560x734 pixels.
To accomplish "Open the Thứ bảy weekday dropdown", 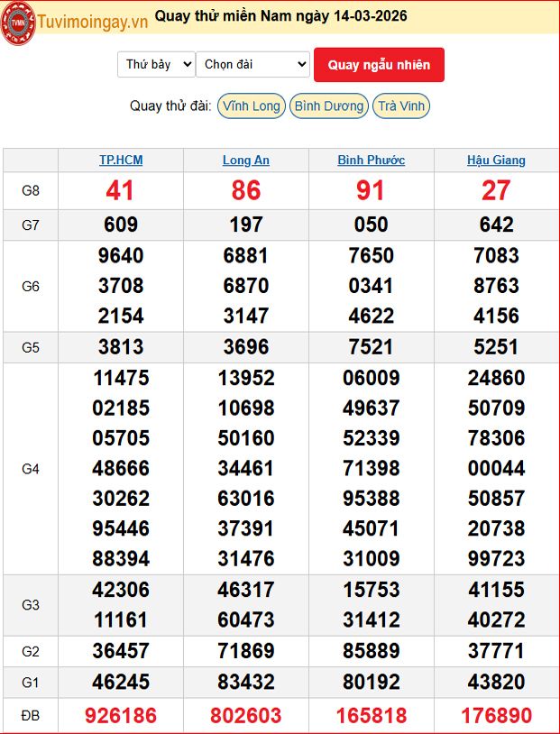I will (156, 64).
